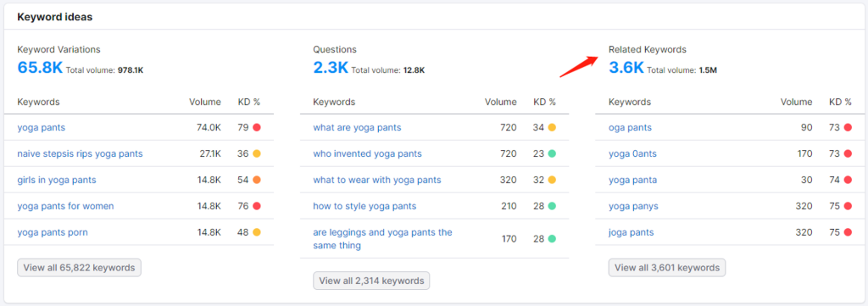
Task: Click the green KD dot for 'are leggings and yoga pants'
Action: pos(552,238)
